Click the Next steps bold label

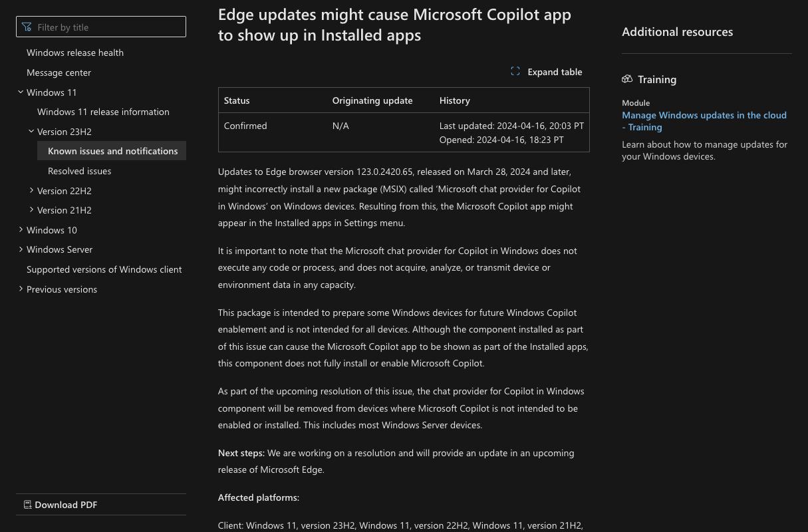241,453
